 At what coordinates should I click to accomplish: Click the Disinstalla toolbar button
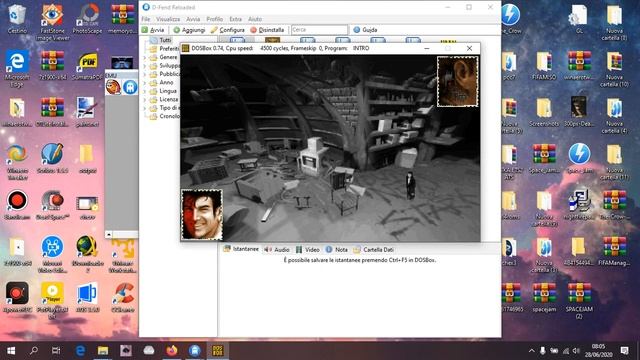[267, 30]
